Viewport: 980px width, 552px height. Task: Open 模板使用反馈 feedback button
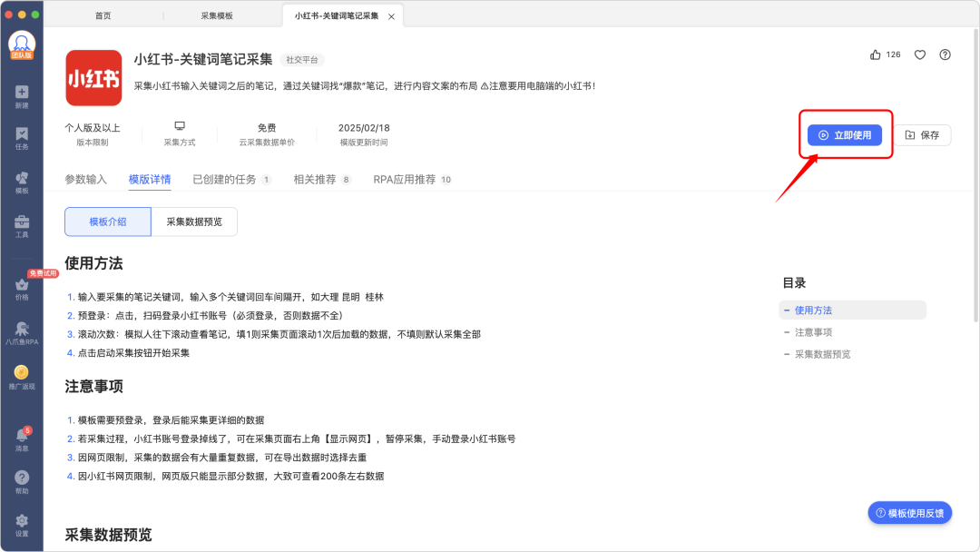(909, 513)
